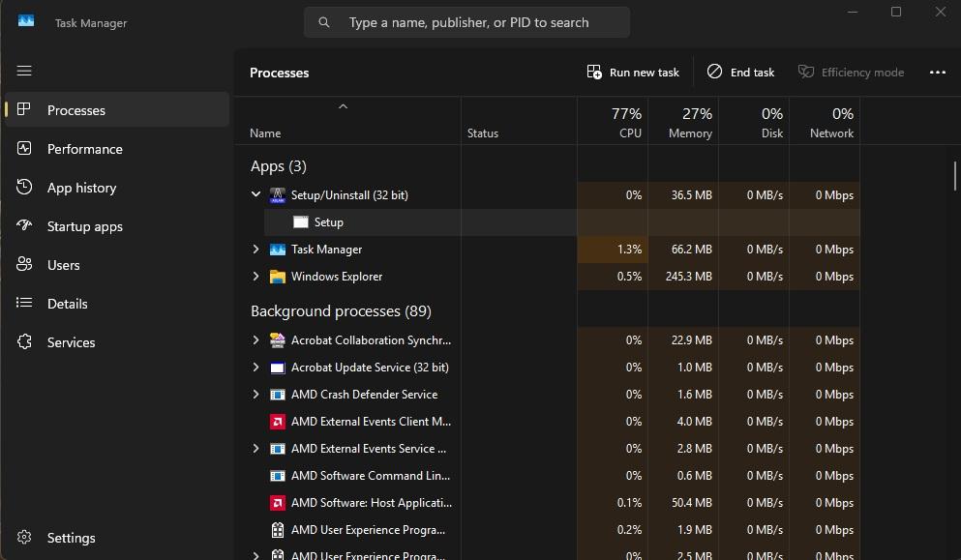
Task: Click the Efficiency mode leaf icon
Action: point(806,72)
